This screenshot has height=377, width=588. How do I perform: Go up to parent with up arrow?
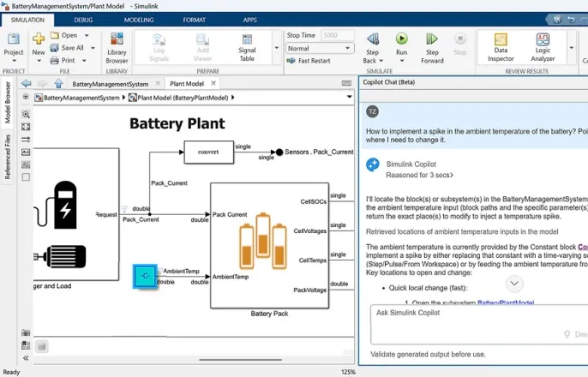click(x=58, y=83)
